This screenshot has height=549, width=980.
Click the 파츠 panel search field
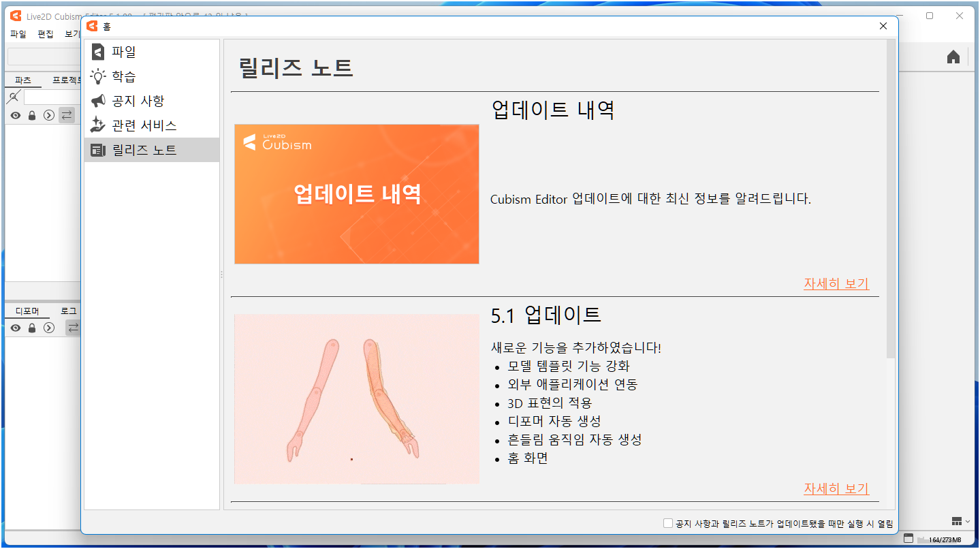coord(52,97)
